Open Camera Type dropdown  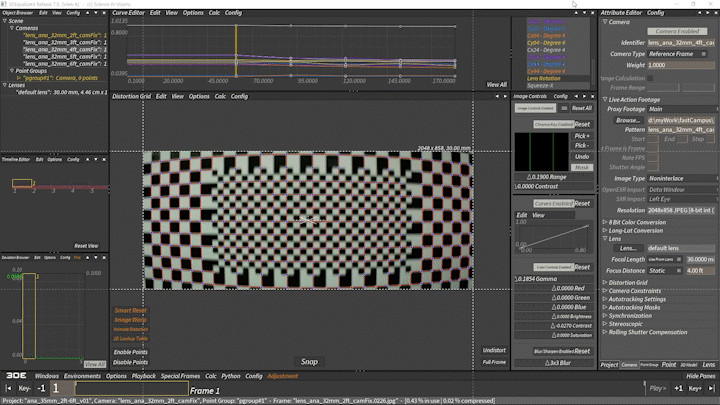point(678,54)
